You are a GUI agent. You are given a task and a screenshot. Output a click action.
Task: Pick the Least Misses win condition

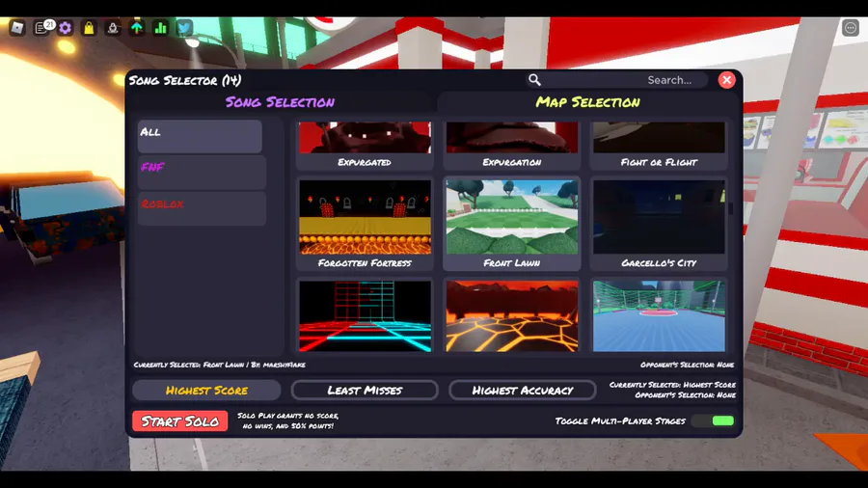(x=365, y=390)
